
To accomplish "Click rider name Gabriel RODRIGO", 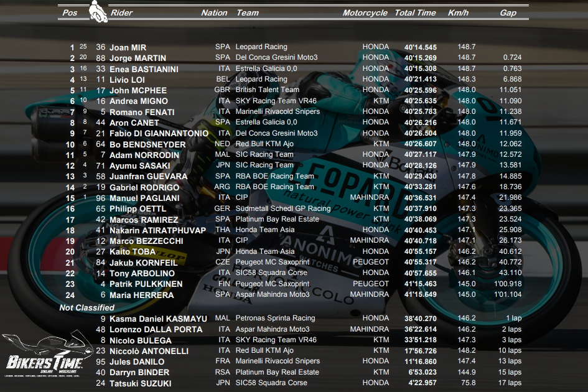I will [144, 187].
